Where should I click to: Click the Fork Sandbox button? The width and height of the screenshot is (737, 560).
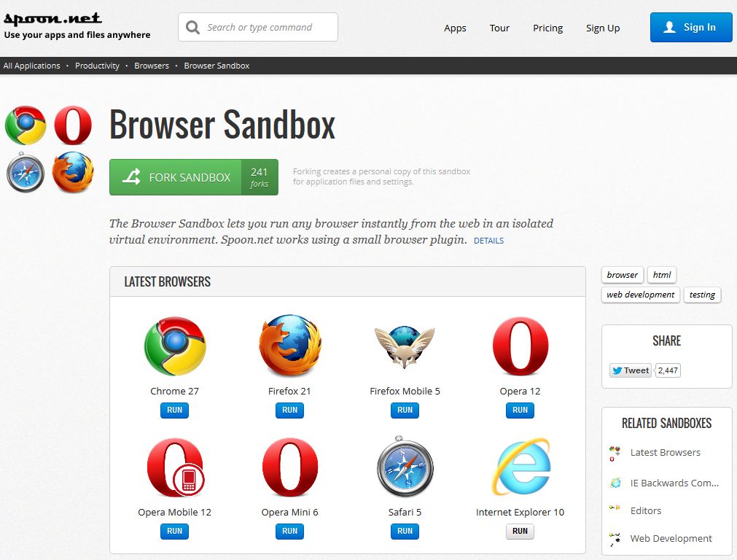coord(194,177)
